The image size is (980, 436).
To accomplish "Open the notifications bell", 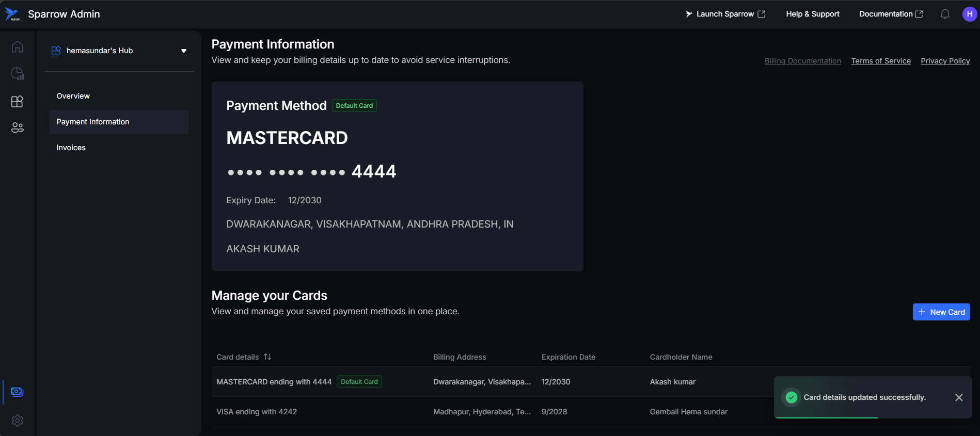I will tap(945, 14).
